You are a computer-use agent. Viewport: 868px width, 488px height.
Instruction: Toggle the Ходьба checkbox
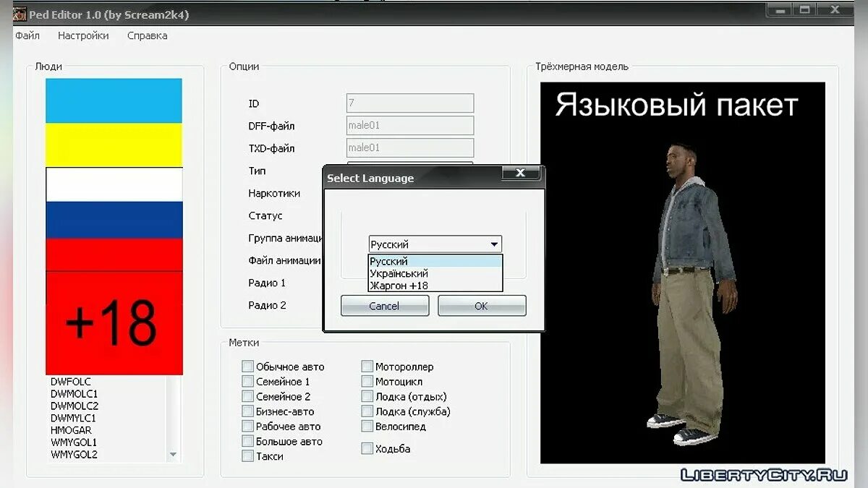tap(367, 448)
